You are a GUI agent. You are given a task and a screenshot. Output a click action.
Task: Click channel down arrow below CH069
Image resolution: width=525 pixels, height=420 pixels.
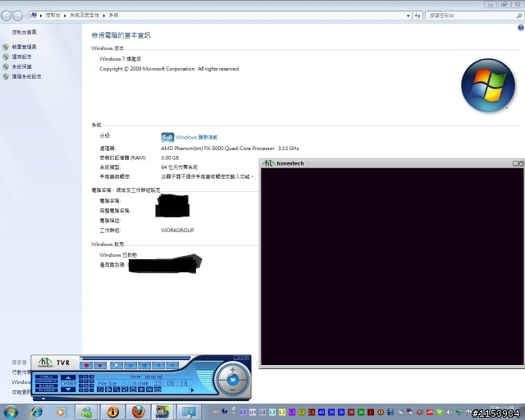68,390
